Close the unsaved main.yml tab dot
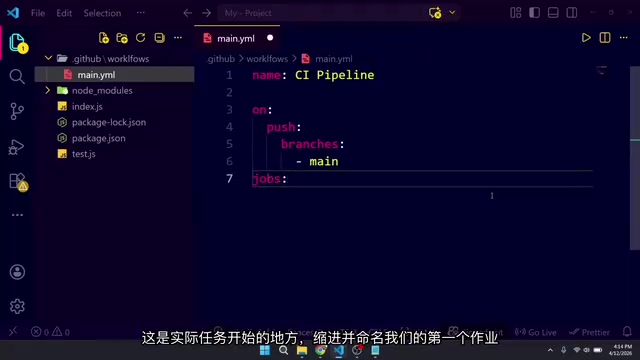This screenshot has width=640, height=360. pyautogui.click(x=270, y=38)
